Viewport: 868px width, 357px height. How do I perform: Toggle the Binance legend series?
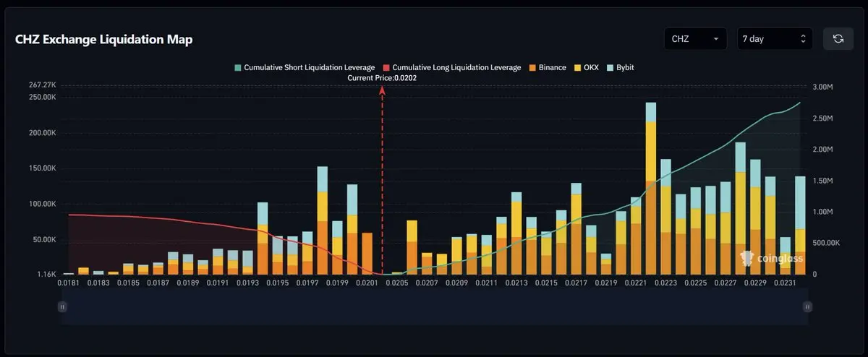(x=547, y=67)
